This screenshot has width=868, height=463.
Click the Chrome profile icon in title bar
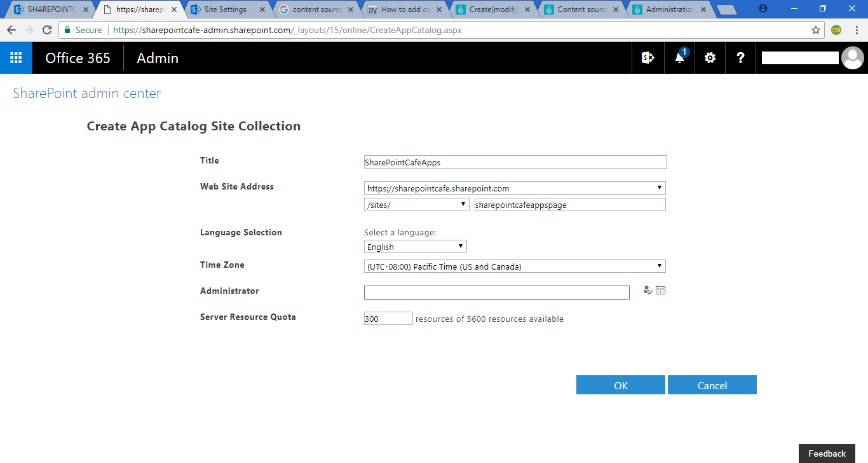coord(763,9)
